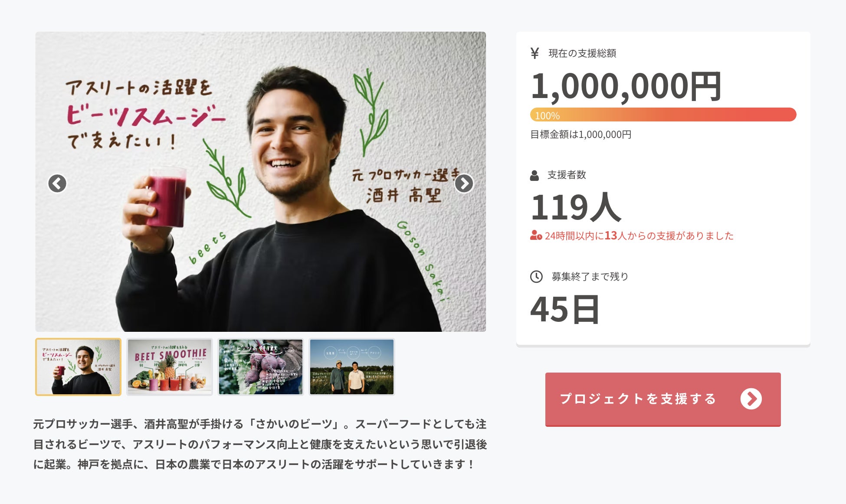Click the yen icon beside 現在の支援総額
846x504 pixels.
(534, 53)
